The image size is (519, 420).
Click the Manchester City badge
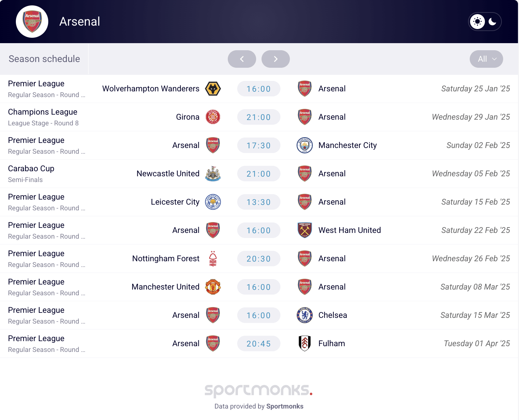305,145
